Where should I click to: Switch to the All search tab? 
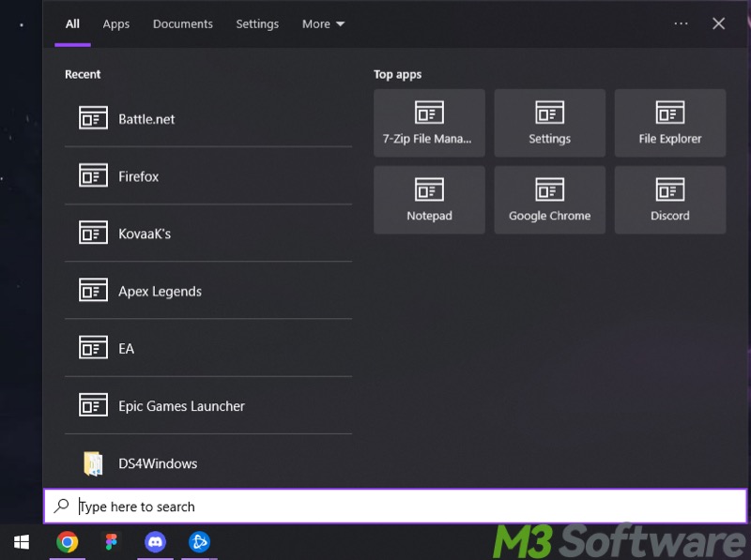(x=72, y=24)
